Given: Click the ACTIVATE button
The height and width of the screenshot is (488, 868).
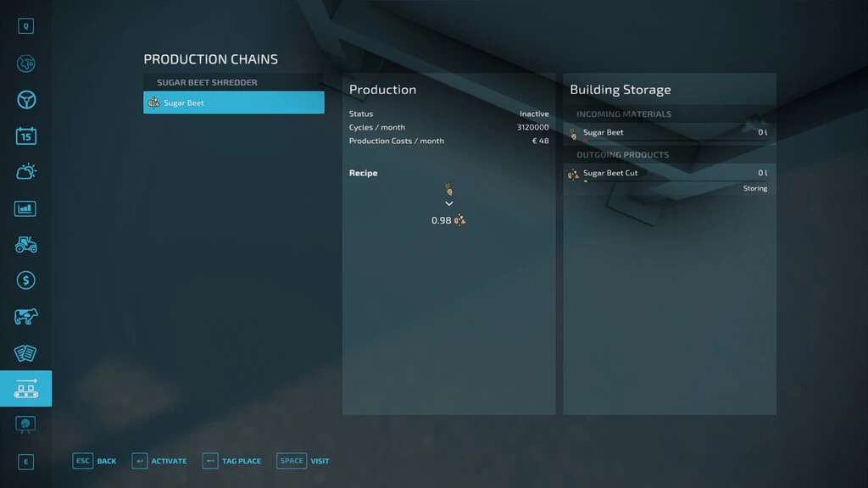Looking at the screenshot, I should tap(159, 461).
